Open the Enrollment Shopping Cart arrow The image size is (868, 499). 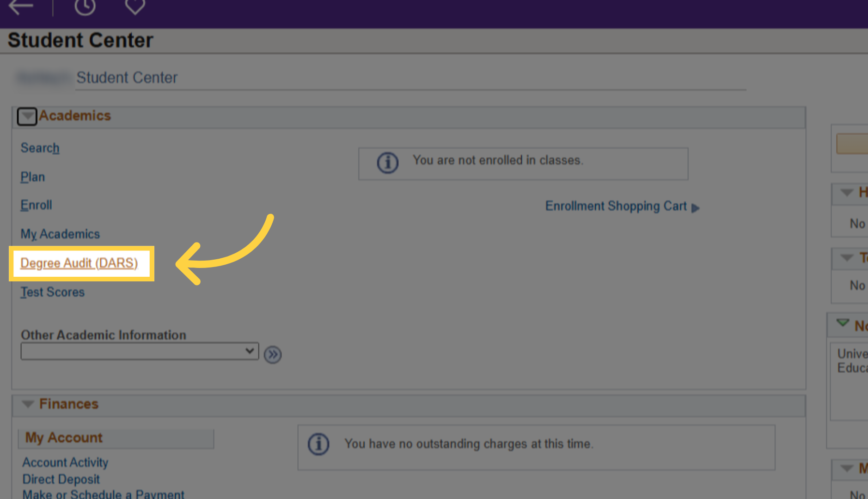(696, 208)
